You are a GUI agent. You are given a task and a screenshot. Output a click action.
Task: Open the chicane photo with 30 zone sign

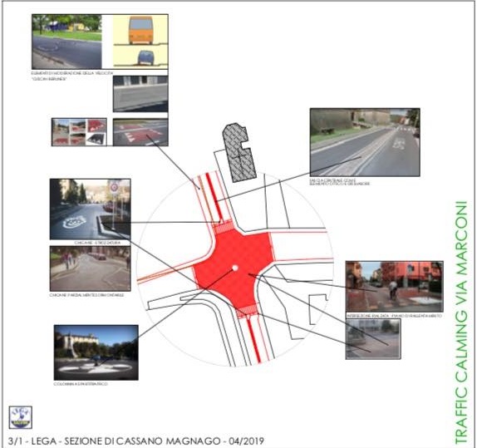(x=91, y=209)
